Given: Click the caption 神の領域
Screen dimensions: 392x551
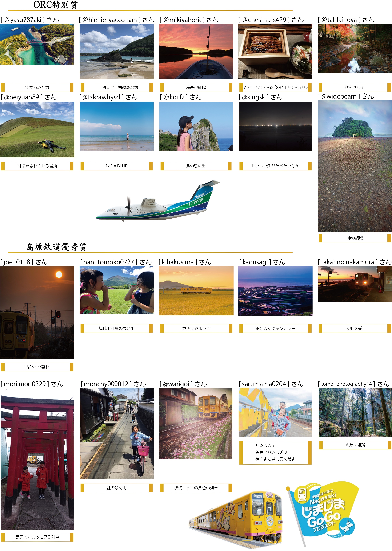Looking at the screenshot, I should pyautogui.click(x=355, y=238).
